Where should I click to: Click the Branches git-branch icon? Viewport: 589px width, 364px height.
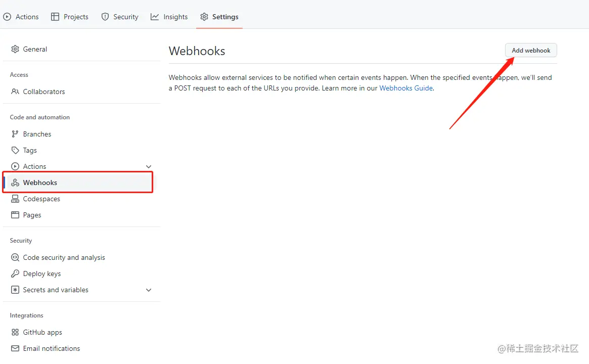[x=15, y=134]
